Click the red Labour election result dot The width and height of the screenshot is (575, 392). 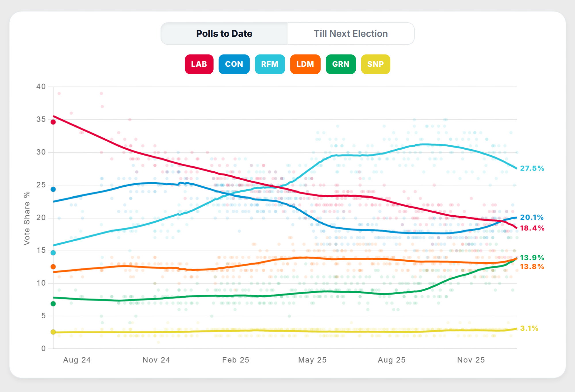[x=53, y=122]
